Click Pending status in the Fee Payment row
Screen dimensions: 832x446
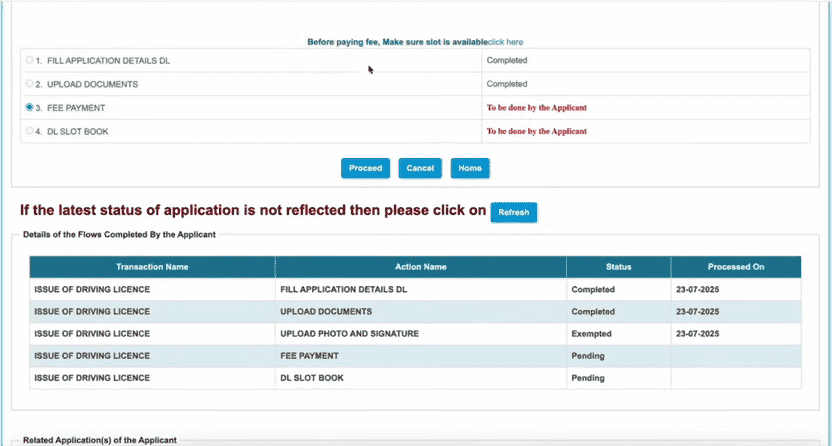click(x=588, y=356)
